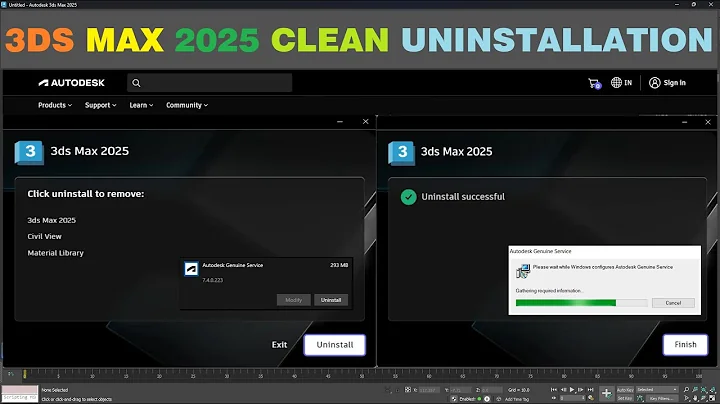This screenshot has width=720, height=404.
Task: Click Uninstall for Autodesk Genuine Service
Action: pos(331,300)
